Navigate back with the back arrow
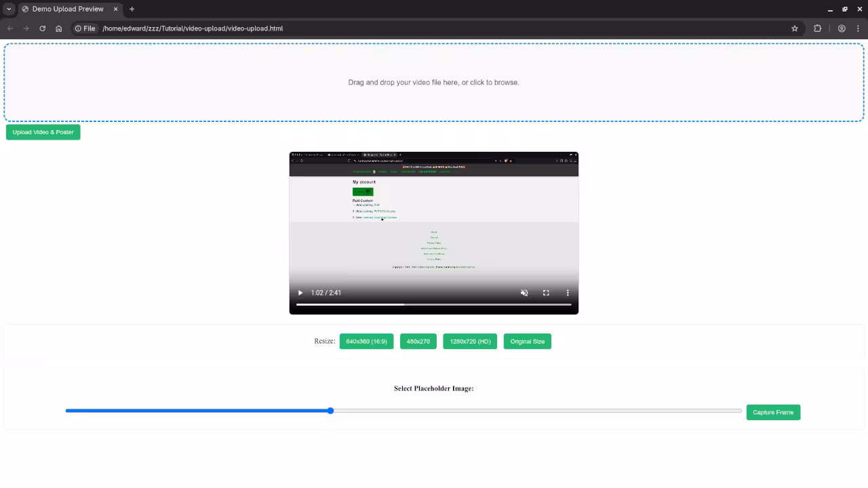 point(9,28)
